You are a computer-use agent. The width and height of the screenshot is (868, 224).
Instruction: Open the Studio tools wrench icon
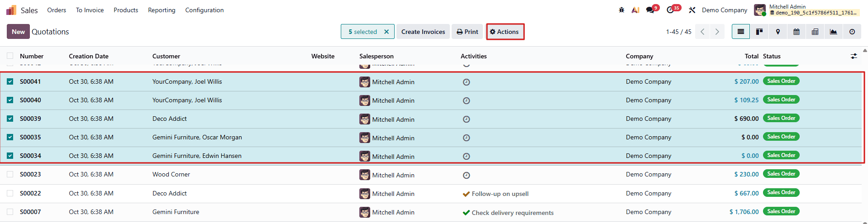click(692, 10)
